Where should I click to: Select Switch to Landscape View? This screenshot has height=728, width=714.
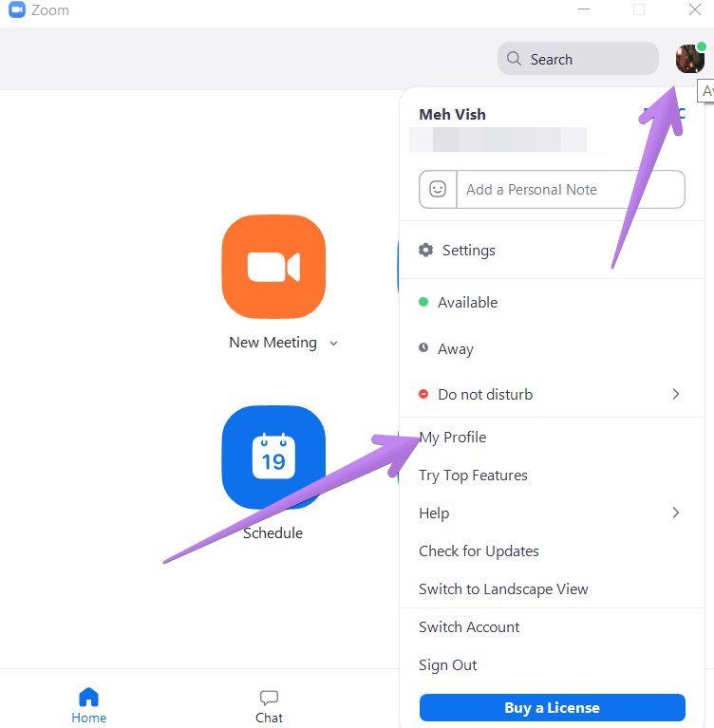coord(503,589)
